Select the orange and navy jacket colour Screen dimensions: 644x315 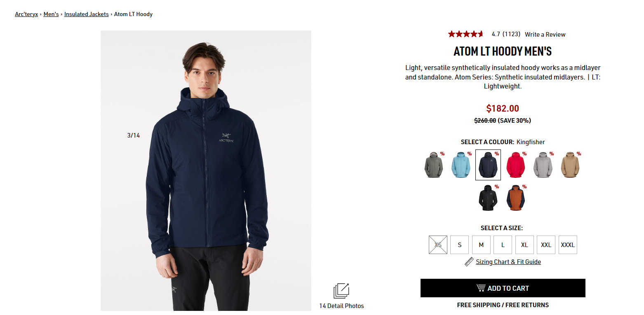(x=515, y=198)
